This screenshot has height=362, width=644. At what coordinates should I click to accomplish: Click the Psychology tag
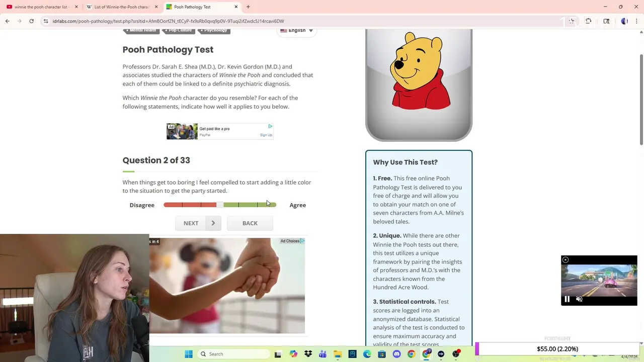(214, 31)
